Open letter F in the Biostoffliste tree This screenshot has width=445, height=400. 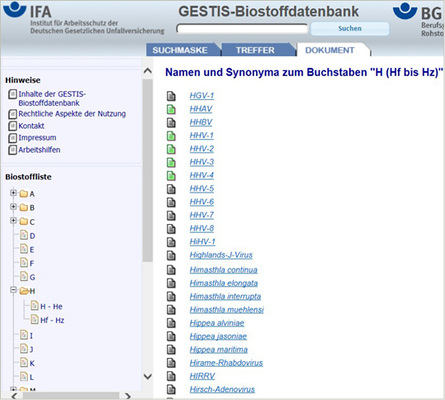27,263
